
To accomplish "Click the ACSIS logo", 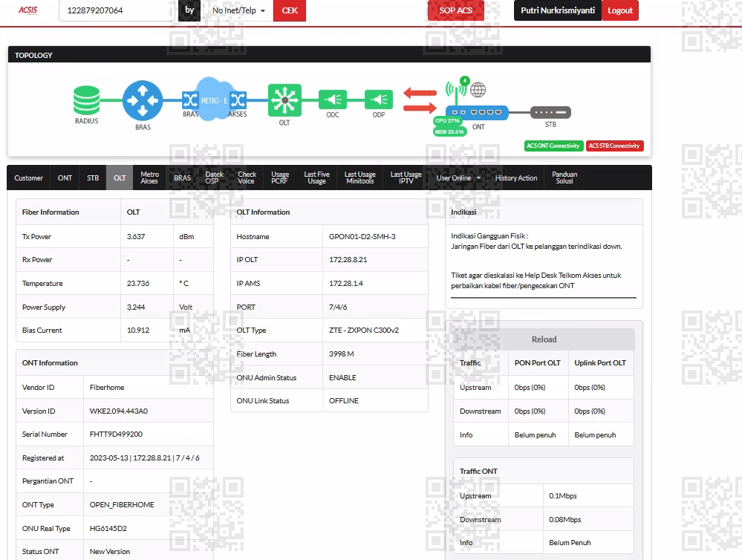I will coord(28,10).
